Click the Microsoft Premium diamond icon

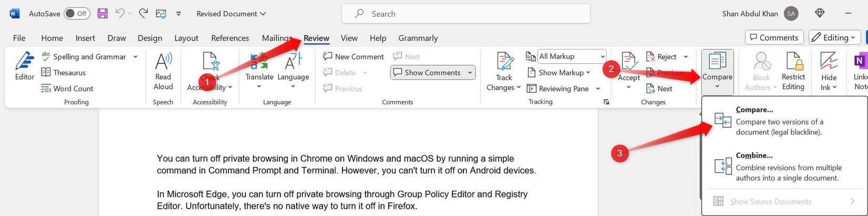[x=820, y=14]
